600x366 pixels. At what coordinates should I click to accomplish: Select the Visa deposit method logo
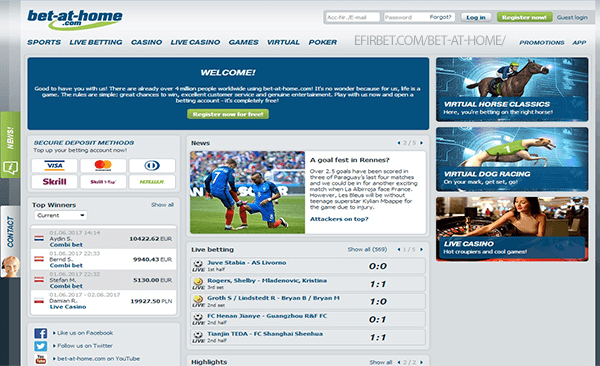[54, 165]
